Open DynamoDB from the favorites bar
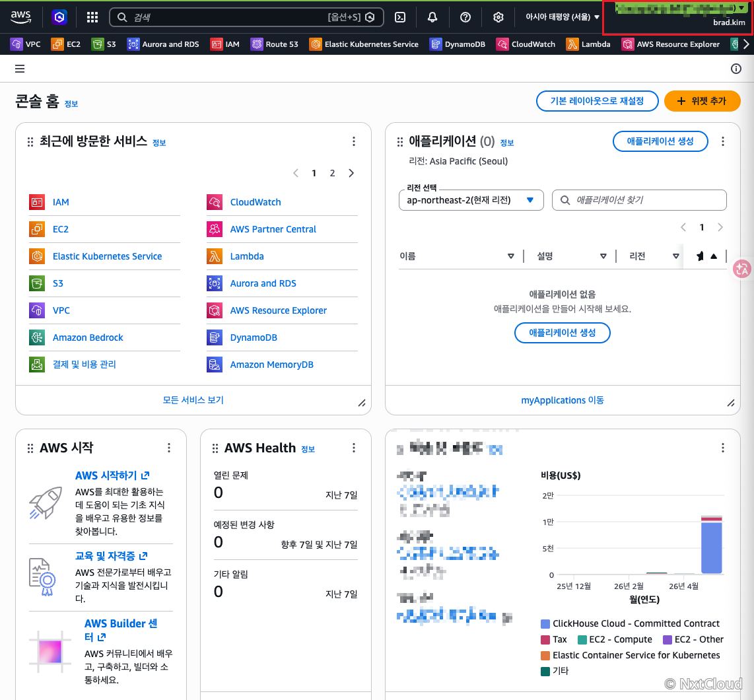The image size is (754, 700). 458,44
